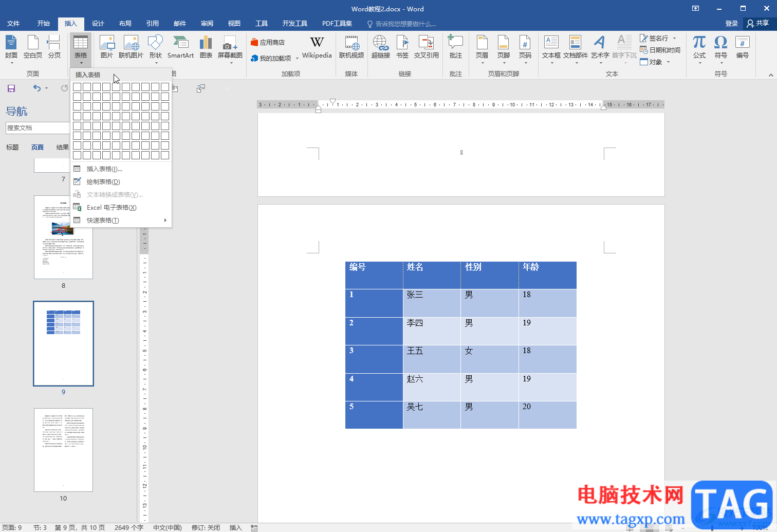Click the language status 中文(中国)
Screen dimensions: 777x532
(x=168, y=527)
